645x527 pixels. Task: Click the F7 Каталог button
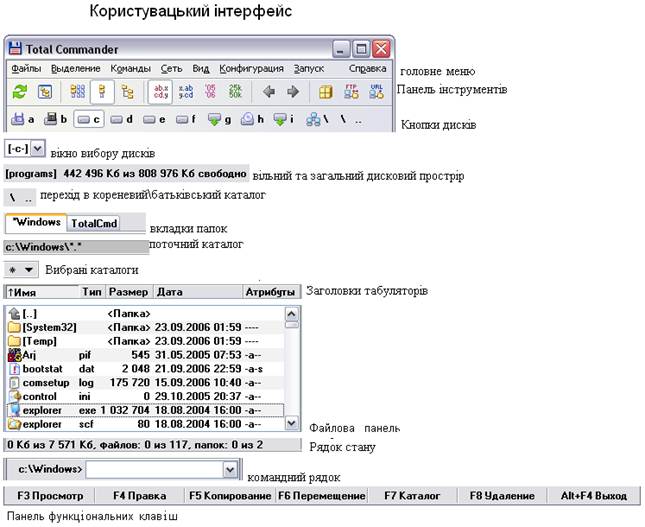(412, 496)
